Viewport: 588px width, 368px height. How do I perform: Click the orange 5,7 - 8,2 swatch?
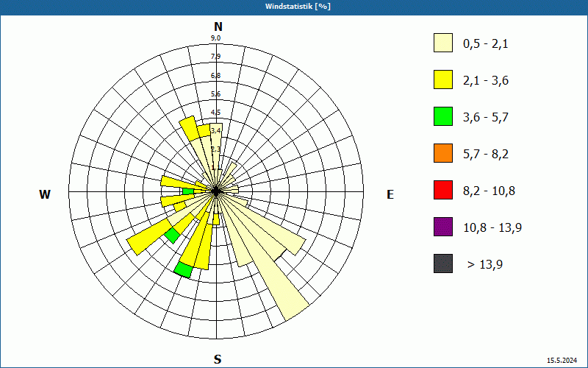click(x=443, y=153)
